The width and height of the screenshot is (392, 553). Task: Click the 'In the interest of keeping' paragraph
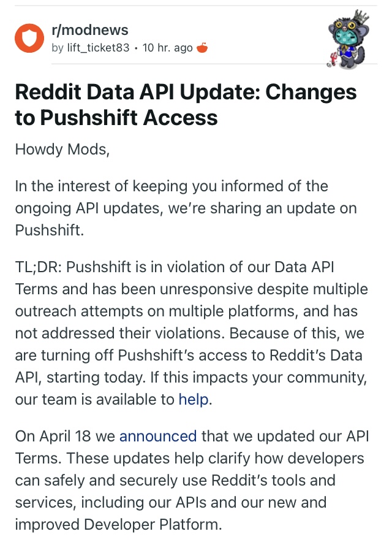coord(186,208)
